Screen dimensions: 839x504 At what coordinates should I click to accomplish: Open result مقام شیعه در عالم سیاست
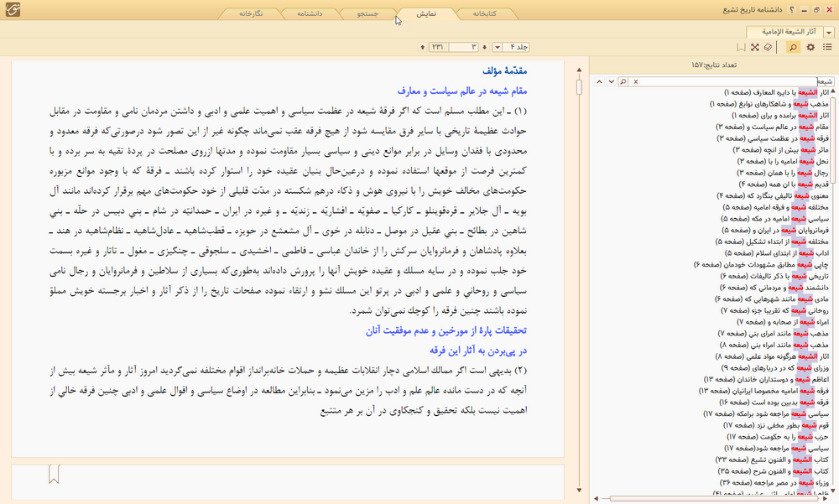pyautogui.click(x=772, y=127)
